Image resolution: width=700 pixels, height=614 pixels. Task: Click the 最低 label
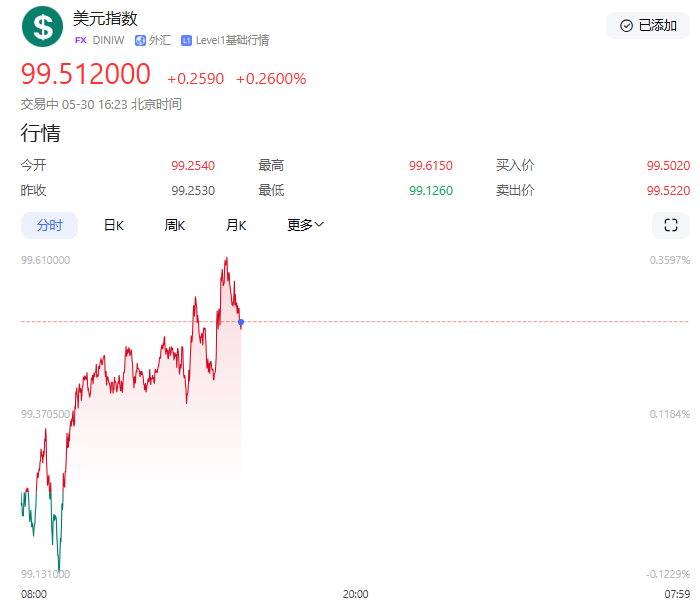coord(271,190)
